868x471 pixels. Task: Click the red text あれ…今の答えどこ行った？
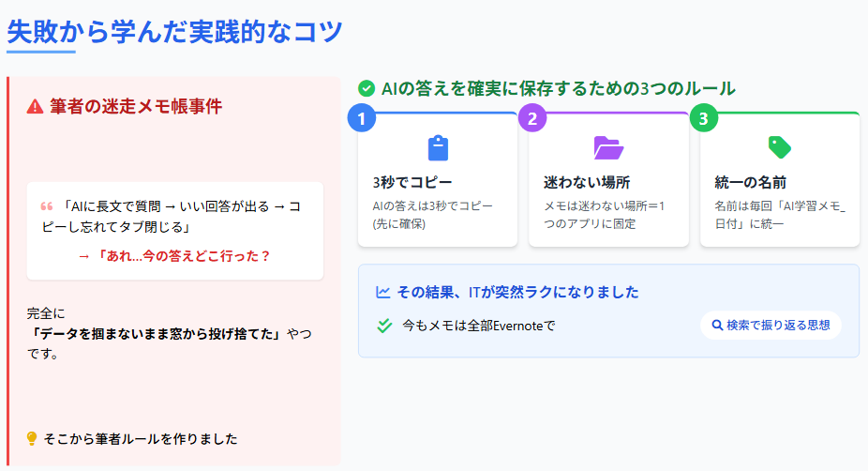point(174,255)
